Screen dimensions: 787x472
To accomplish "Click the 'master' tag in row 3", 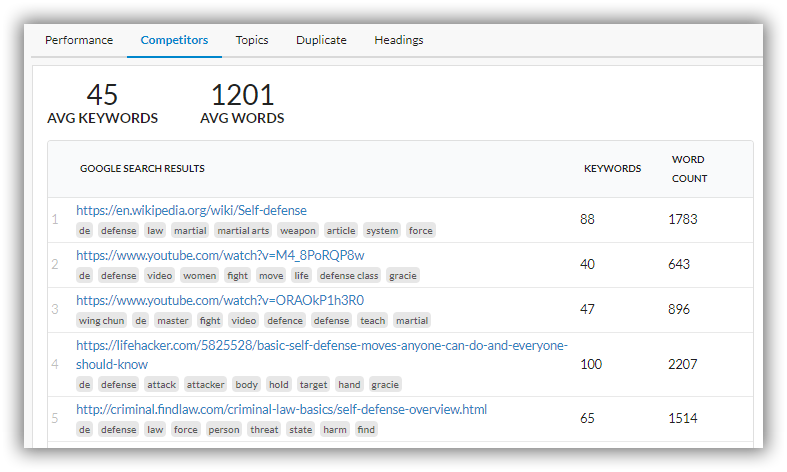I will pos(173,320).
